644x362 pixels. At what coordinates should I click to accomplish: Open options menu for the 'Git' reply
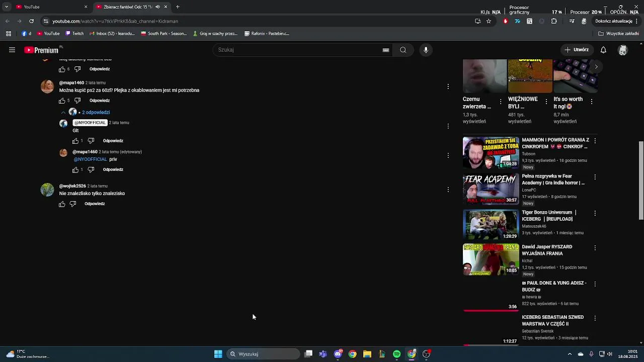coord(448,126)
